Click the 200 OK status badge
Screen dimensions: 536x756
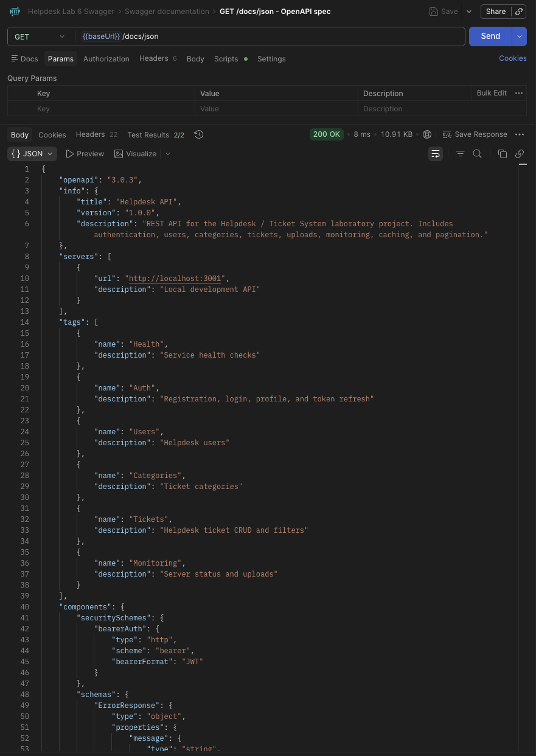327,134
